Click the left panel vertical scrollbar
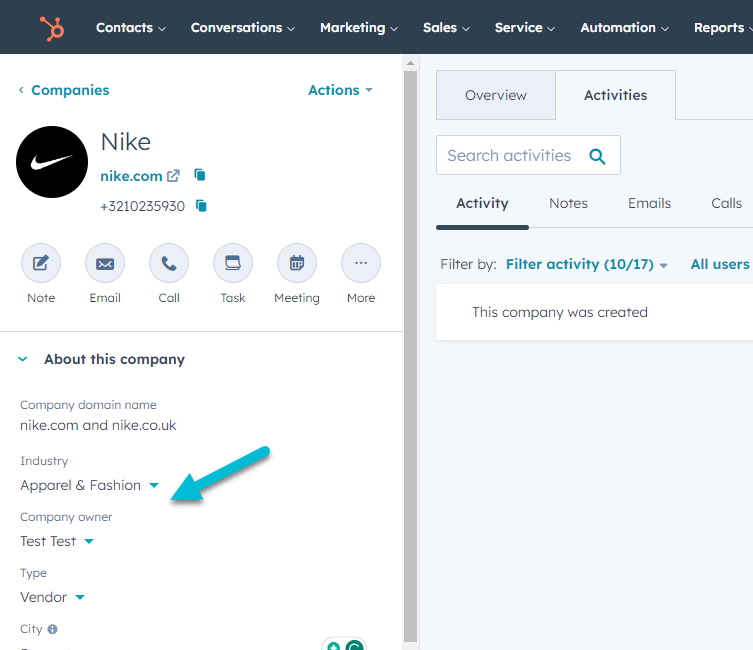Image resolution: width=753 pixels, height=650 pixels. click(x=410, y=356)
